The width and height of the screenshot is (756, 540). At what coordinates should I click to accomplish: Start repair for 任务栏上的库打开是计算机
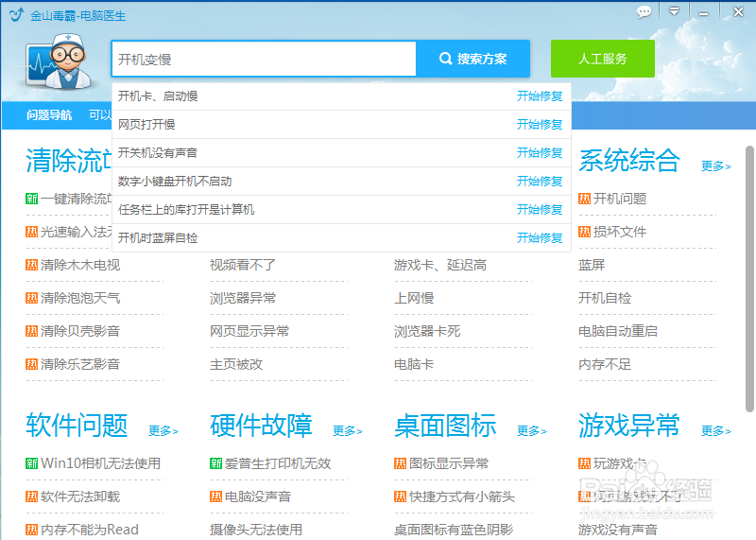coord(540,209)
